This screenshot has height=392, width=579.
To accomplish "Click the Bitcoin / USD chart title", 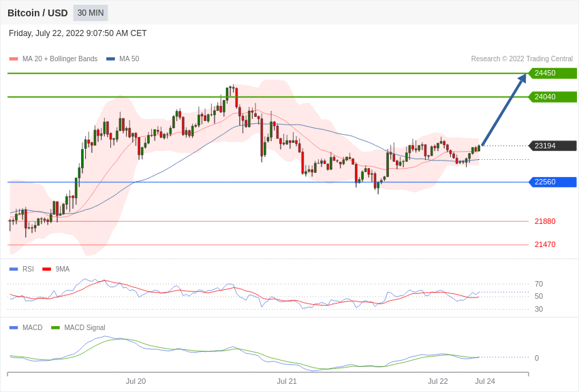I will pyautogui.click(x=37, y=13).
